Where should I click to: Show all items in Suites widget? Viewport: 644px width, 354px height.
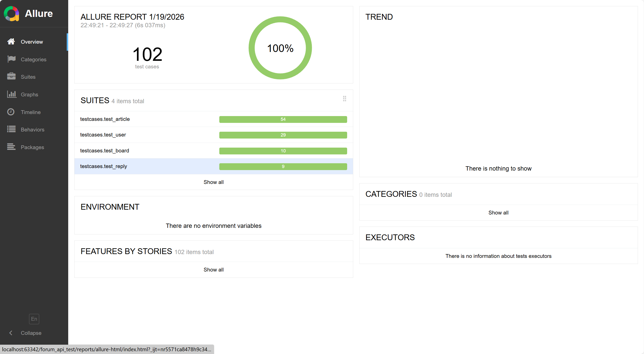[213, 182]
